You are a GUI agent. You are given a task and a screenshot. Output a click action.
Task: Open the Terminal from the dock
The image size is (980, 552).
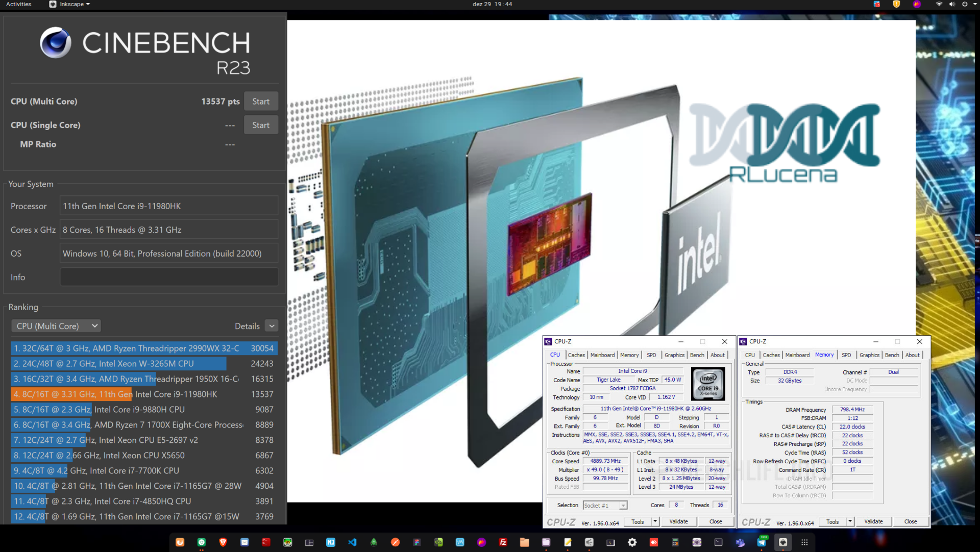718,542
